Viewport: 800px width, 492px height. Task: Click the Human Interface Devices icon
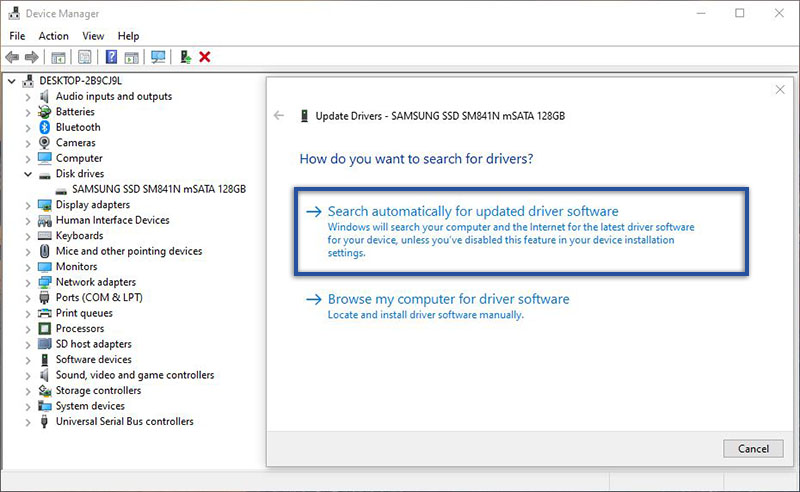45,220
